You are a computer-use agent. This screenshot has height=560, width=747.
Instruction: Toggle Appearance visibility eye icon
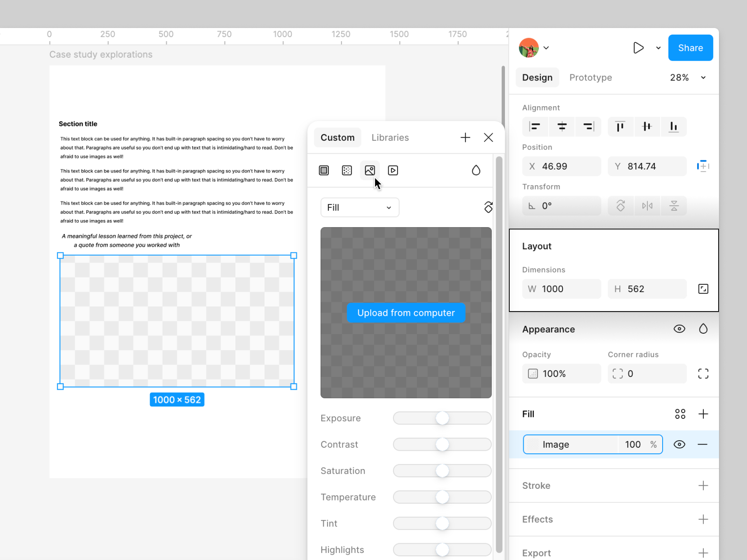coord(679,329)
